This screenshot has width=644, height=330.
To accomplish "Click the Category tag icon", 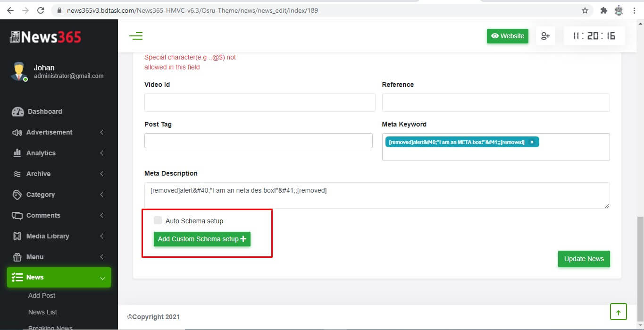I will tap(17, 195).
